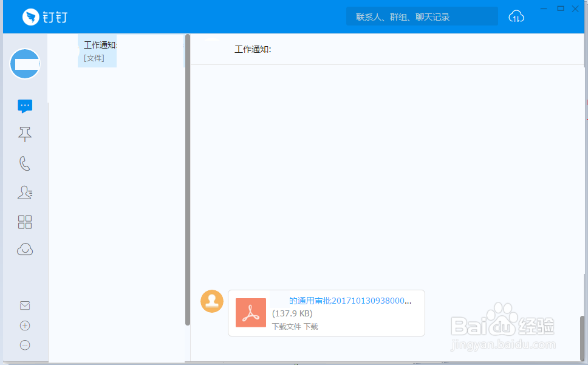588x365 pixels.
Task: Open the contacts icon in sidebar
Action: click(25, 193)
